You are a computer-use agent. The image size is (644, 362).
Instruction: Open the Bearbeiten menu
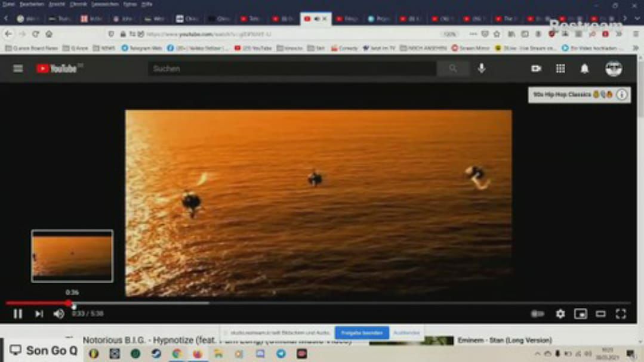(32, 4)
